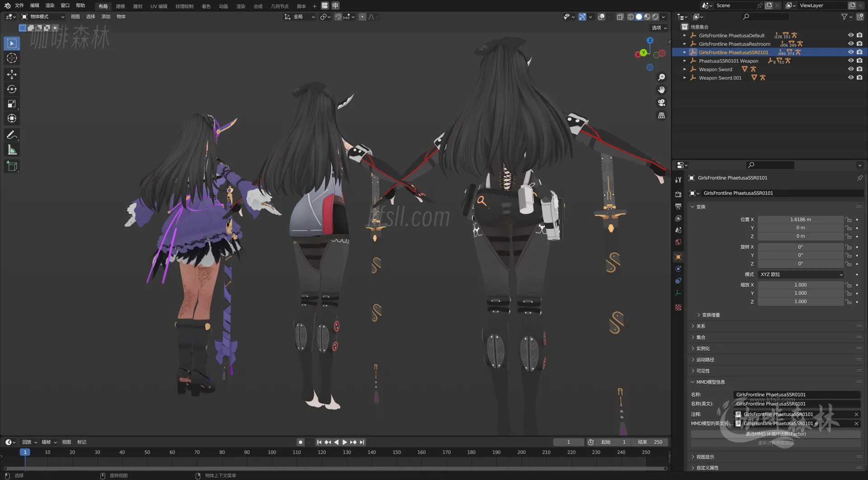Select the Scale tool
The image size is (868, 480).
click(x=12, y=104)
